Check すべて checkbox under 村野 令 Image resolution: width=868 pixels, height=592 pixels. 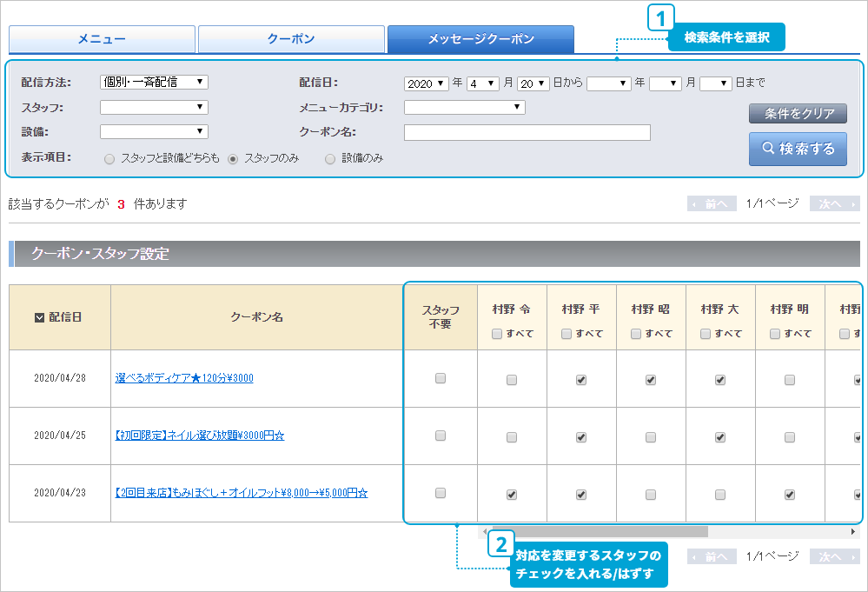coord(497,334)
